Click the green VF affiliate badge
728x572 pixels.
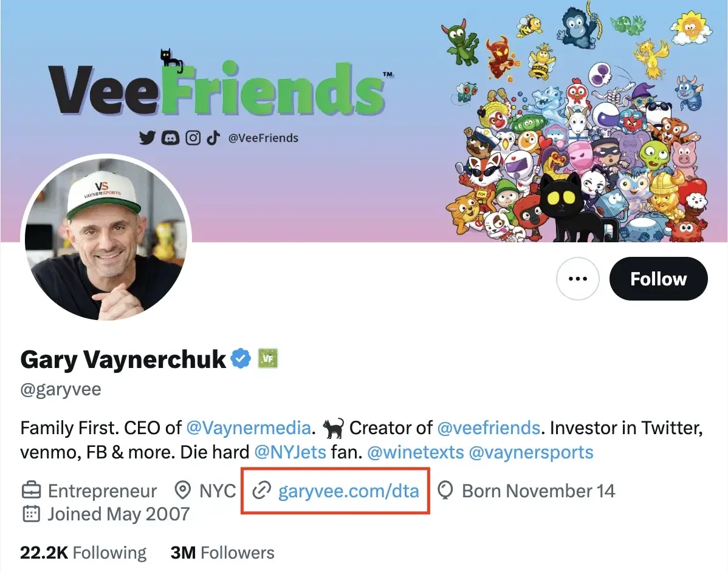[x=268, y=359]
